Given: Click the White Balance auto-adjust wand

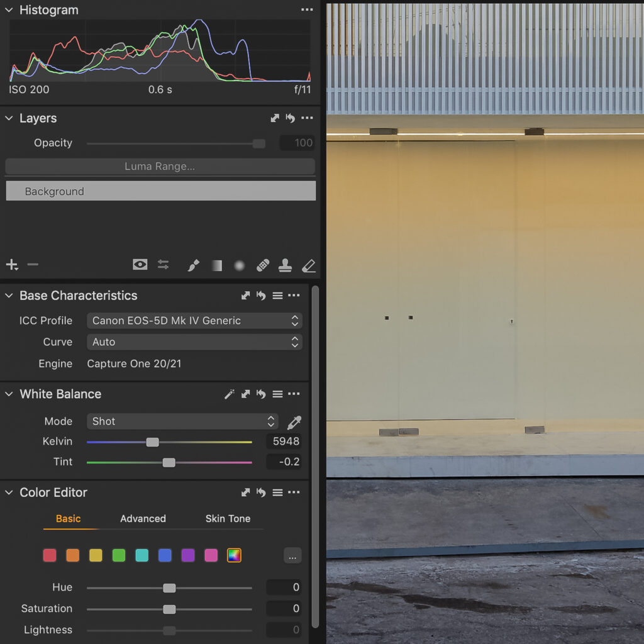Looking at the screenshot, I should tap(230, 394).
